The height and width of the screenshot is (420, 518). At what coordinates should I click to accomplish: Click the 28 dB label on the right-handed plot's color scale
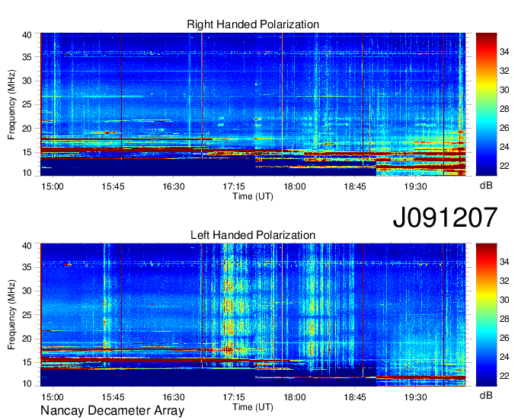click(504, 109)
